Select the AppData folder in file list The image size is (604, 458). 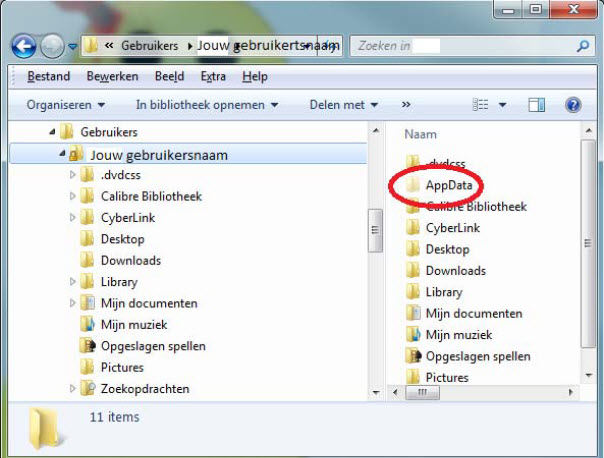coord(449,185)
